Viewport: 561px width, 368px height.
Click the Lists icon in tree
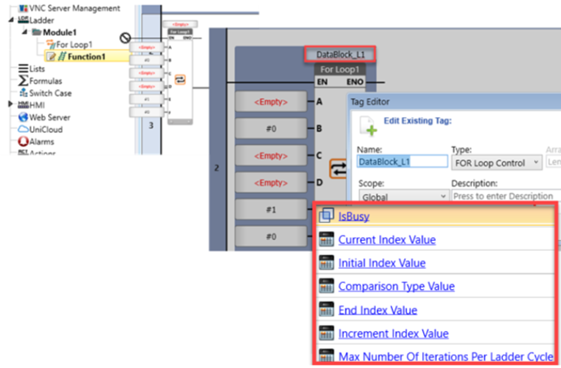23,68
